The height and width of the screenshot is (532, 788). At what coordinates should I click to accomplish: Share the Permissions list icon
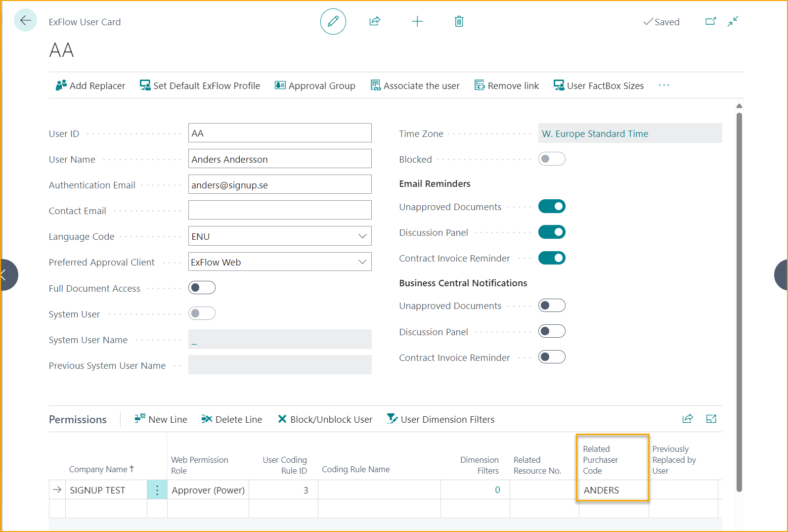click(x=688, y=419)
